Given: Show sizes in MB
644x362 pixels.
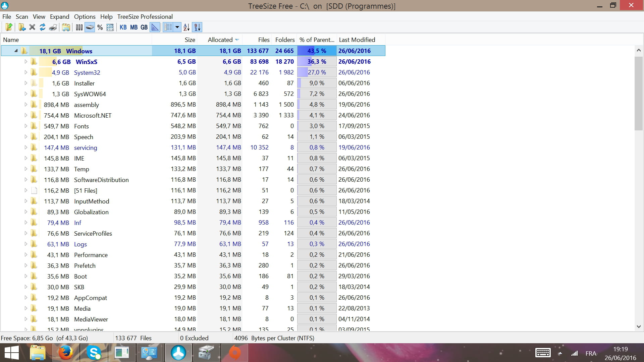Looking at the screenshot, I should (134, 27).
